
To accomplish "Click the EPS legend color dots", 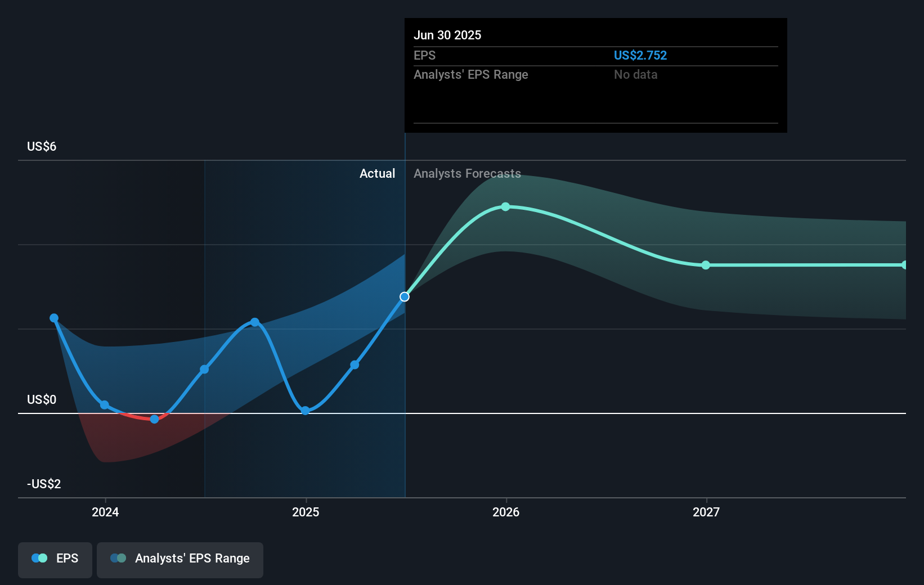I will tap(39, 558).
